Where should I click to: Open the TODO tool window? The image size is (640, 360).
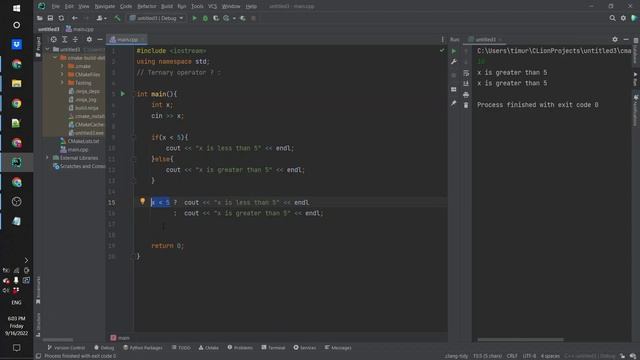tap(181, 348)
